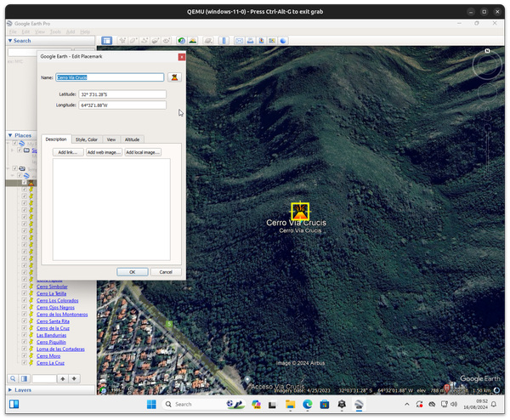The image size is (510, 420).
Task: Toggle the sidebar button in the toolbar
Action: [x=107, y=41]
